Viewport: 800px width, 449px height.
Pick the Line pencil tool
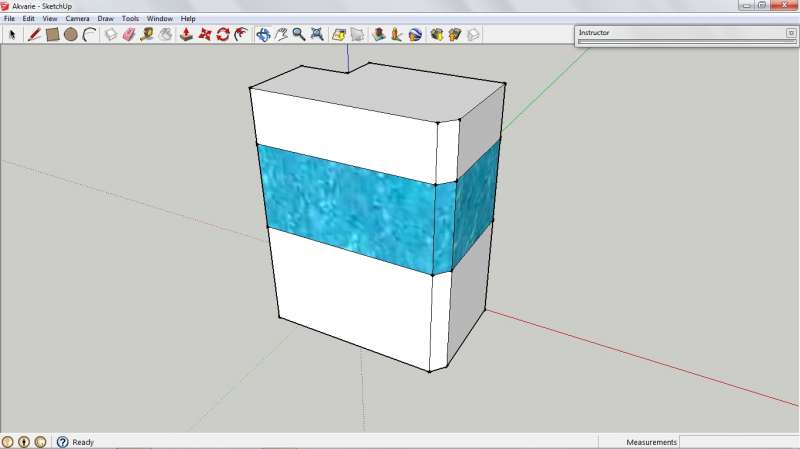[x=33, y=34]
